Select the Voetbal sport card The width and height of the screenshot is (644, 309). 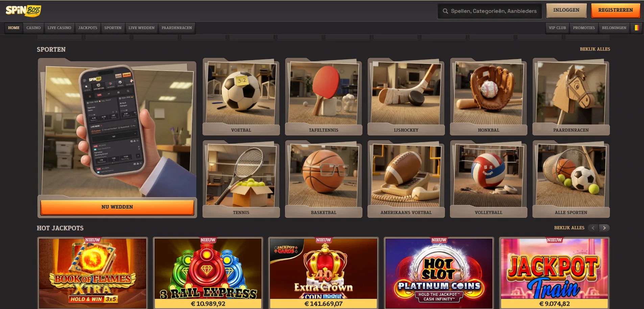(241, 97)
